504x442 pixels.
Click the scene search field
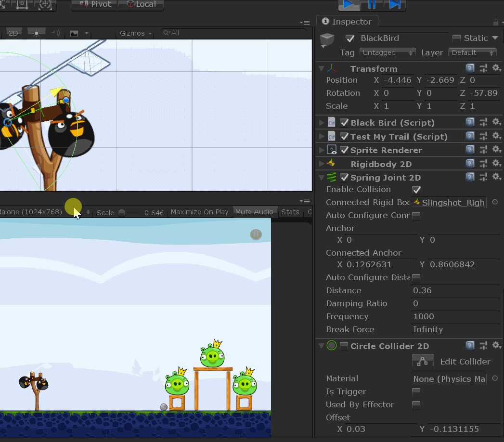tap(233, 33)
